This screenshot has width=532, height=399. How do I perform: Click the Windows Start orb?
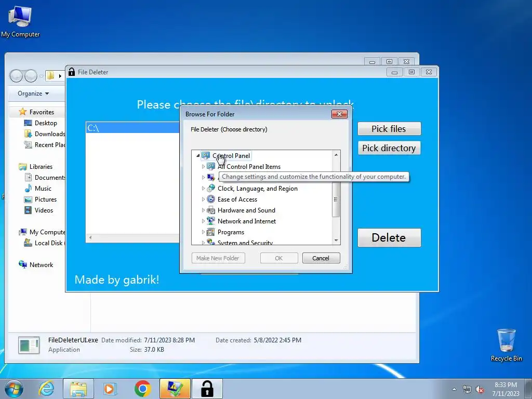(14, 389)
